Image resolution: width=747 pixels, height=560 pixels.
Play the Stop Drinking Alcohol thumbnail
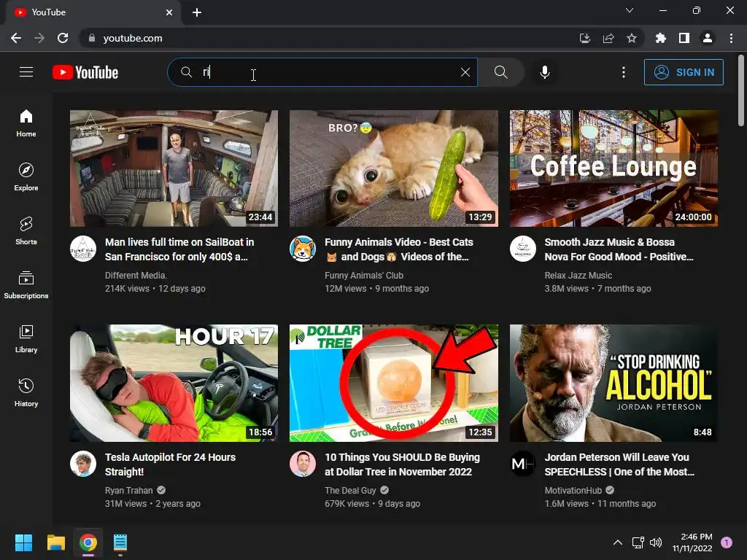point(614,384)
